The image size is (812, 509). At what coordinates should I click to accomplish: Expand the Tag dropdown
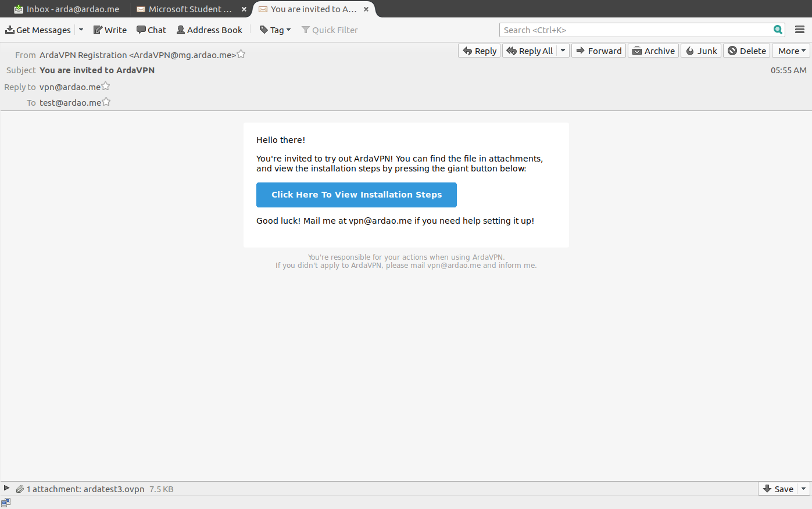coord(275,30)
